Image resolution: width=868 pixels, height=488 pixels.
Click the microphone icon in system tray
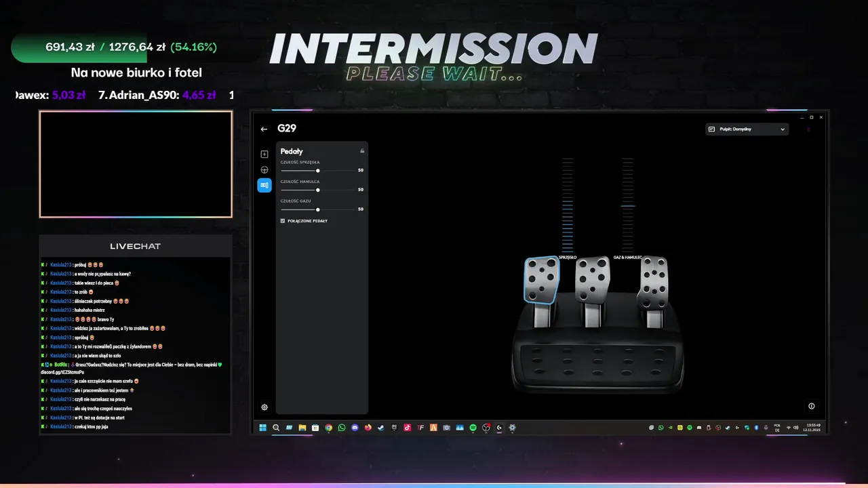(766, 428)
